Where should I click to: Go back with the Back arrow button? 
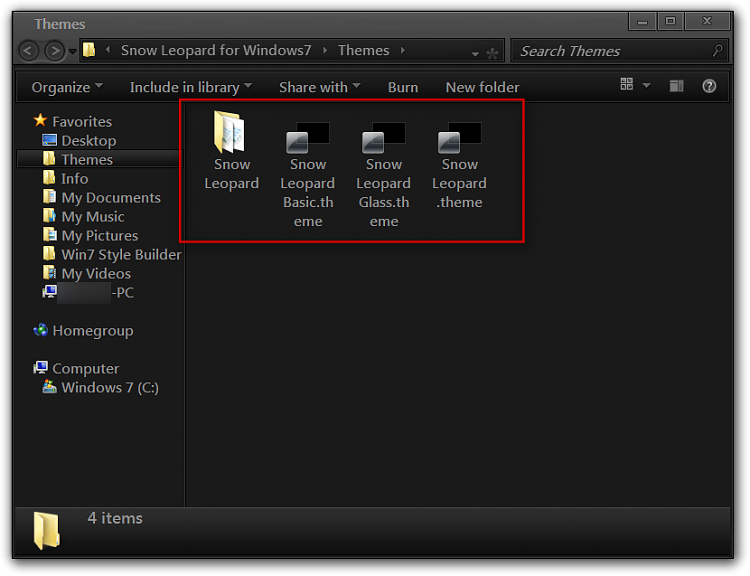29,50
